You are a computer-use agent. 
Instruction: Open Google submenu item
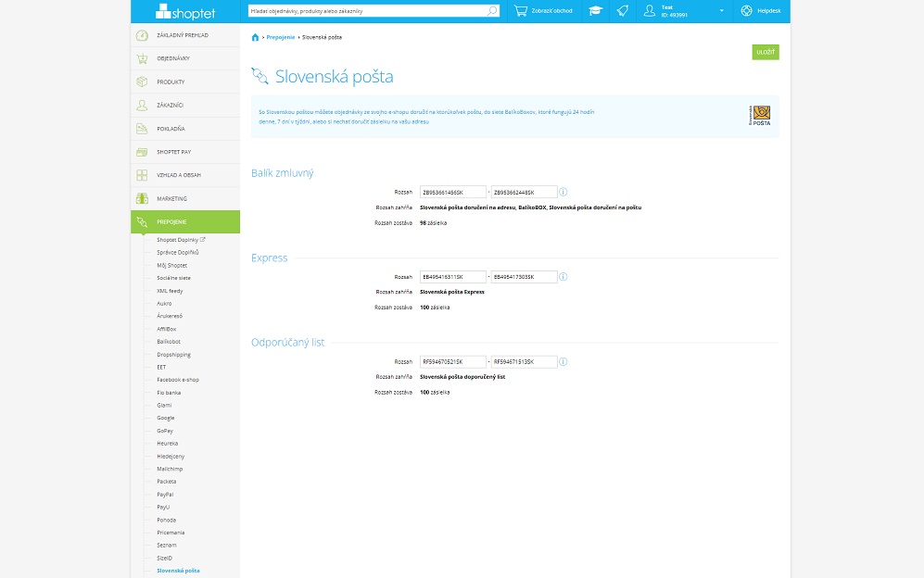pyautogui.click(x=166, y=418)
